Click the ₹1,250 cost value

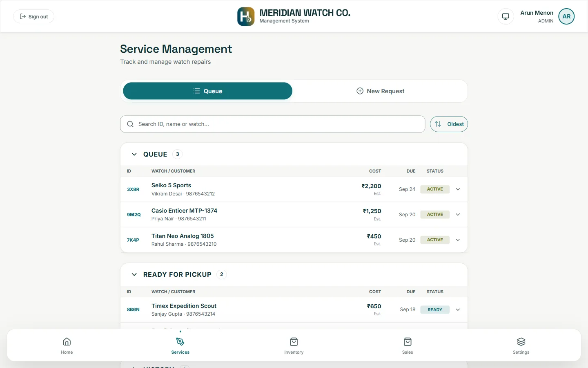[x=372, y=211]
